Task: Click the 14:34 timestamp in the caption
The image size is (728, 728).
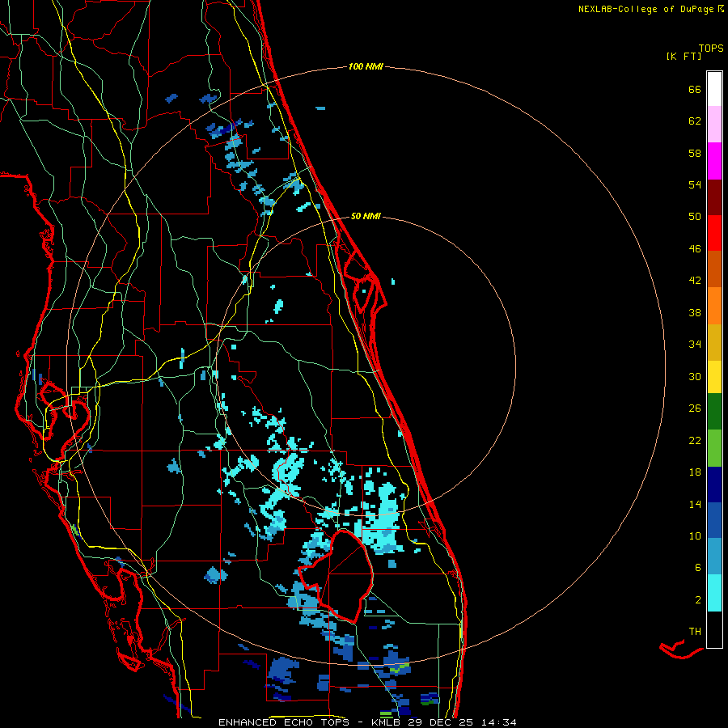Action: click(498, 722)
